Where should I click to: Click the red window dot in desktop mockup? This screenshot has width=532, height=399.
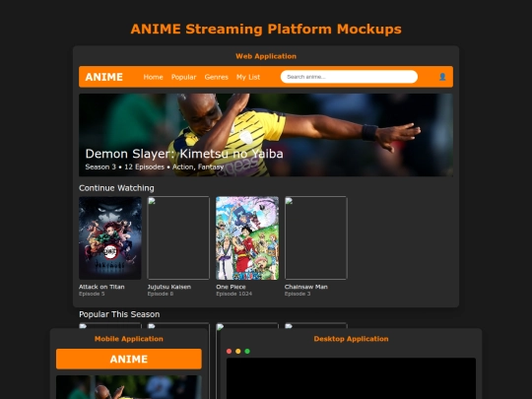[x=229, y=351]
